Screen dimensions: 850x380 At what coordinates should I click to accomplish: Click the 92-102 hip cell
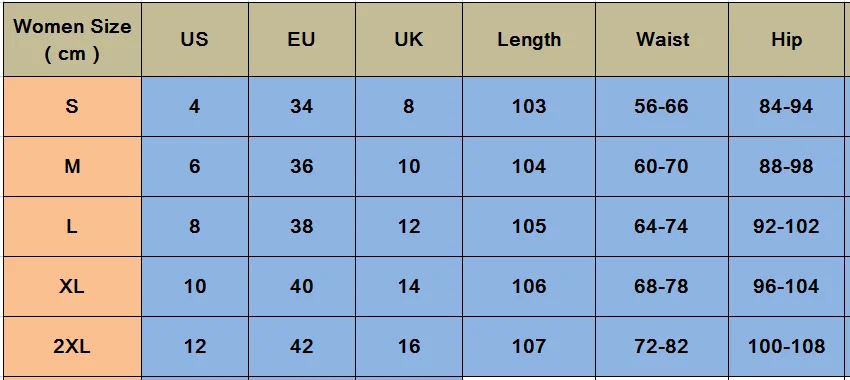(787, 227)
